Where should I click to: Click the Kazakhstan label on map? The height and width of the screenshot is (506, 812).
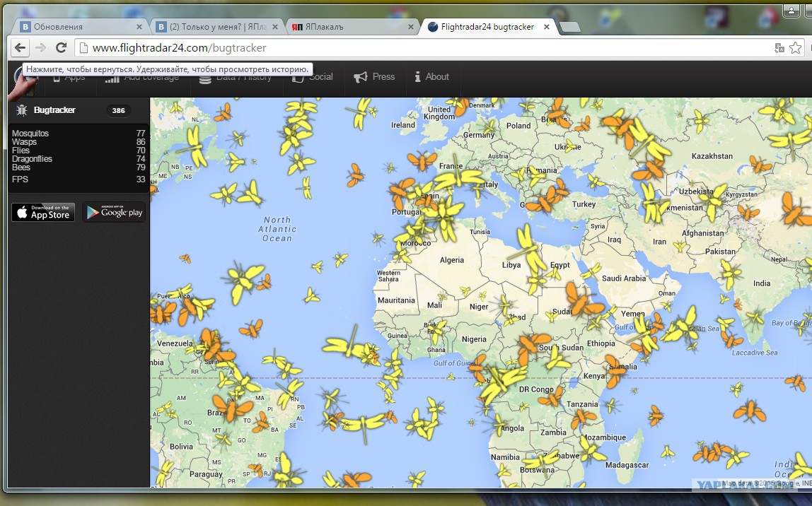pyautogui.click(x=712, y=156)
